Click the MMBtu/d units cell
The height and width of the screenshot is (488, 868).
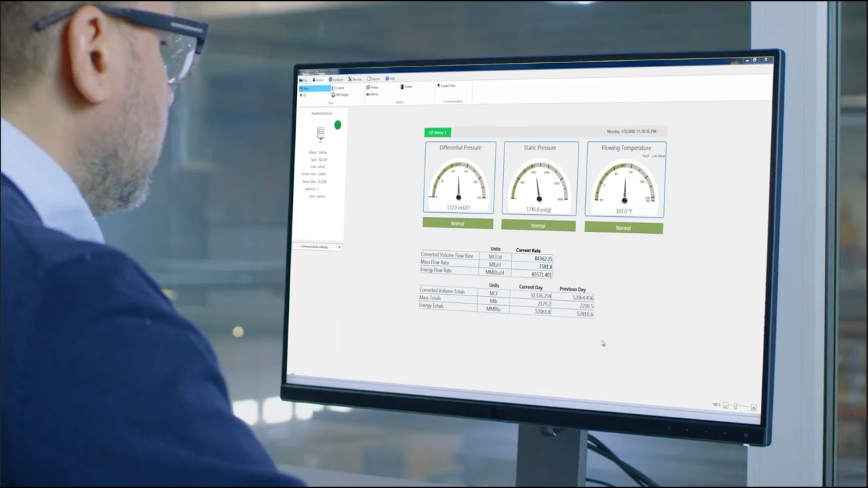click(x=494, y=272)
